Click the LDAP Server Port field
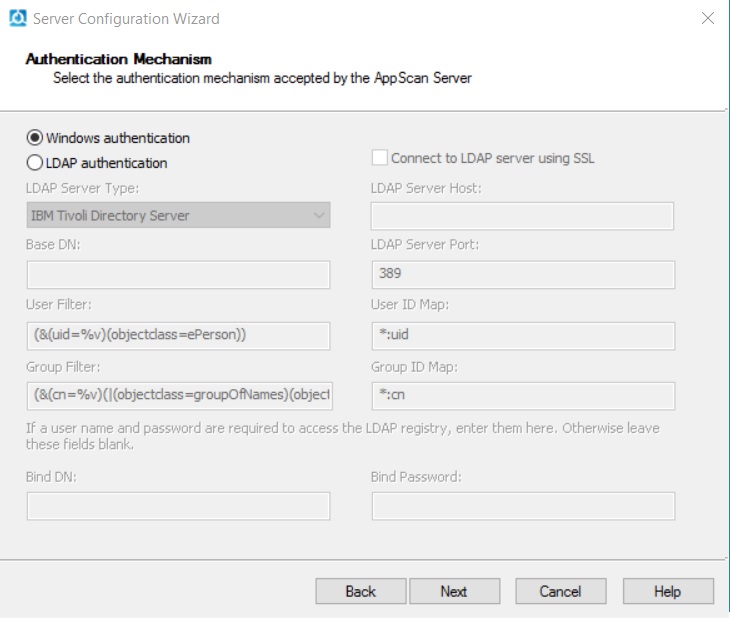Image resolution: width=730 pixels, height=618 pixels. tap(522, 275)
